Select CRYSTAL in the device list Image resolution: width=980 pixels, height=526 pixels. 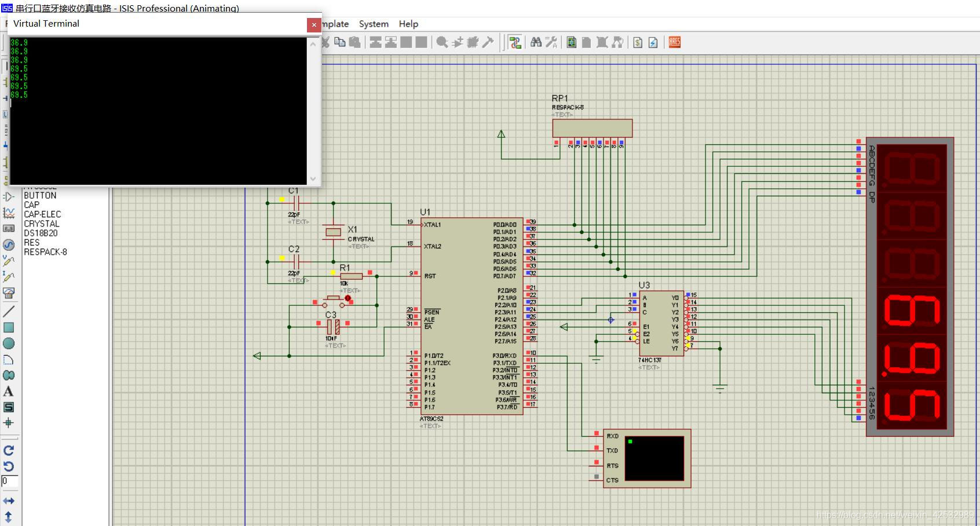coord(42,224)
